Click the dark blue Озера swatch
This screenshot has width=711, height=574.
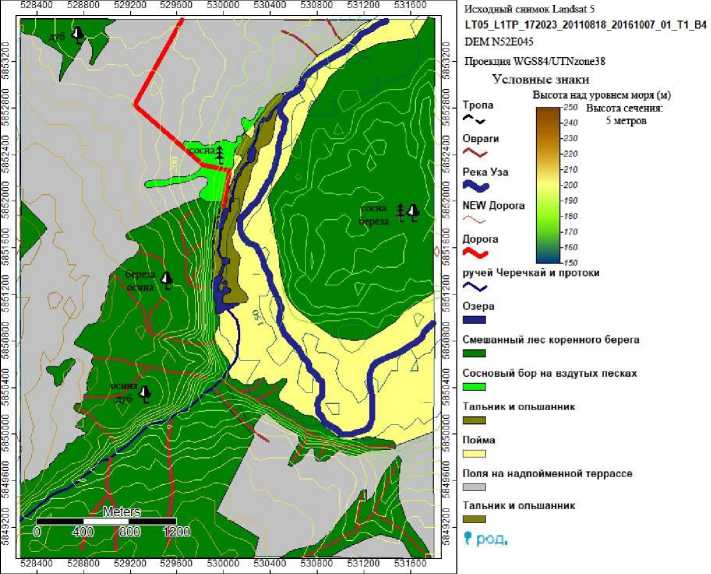coord(475,320)
